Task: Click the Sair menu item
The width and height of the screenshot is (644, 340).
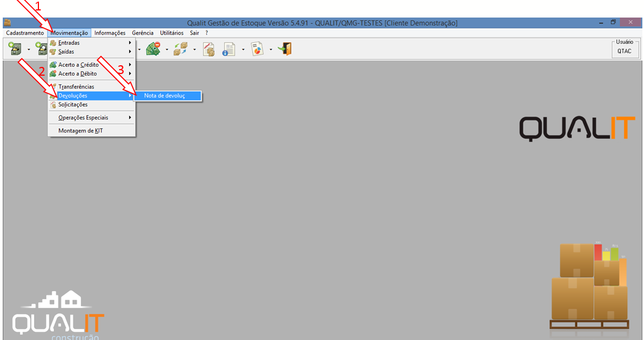Action: coord(194,33)
